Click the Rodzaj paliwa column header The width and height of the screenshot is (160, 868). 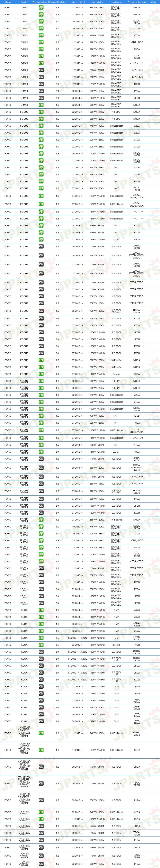39,2
